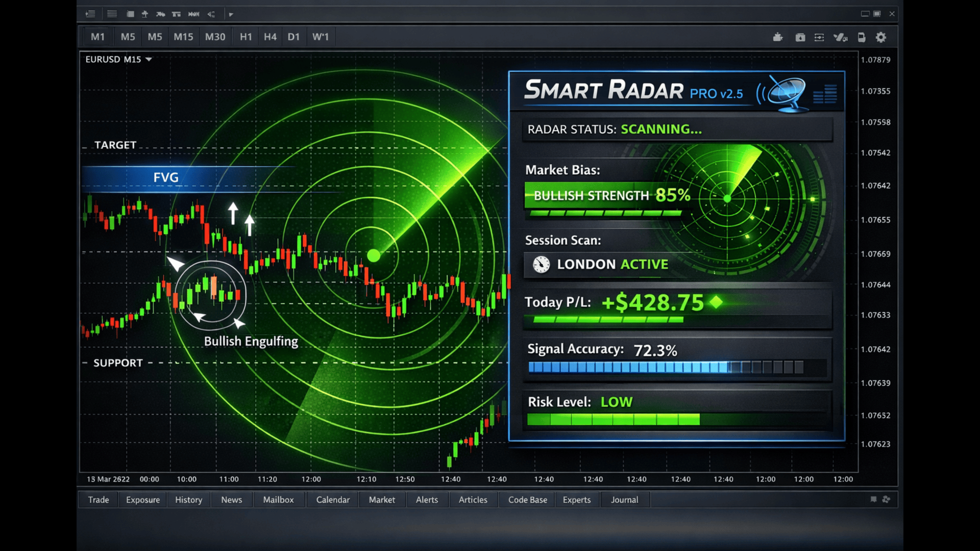Click the London session clock icon
Image resolution: width=980 pixels, height=551 pixels.
pyautogui.click(x=541, y=264)
